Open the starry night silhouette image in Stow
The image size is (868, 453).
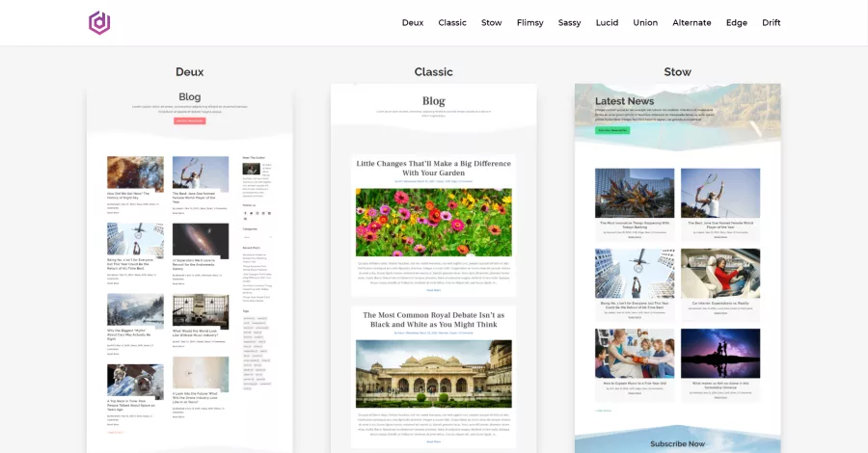(x=720, y=354)
